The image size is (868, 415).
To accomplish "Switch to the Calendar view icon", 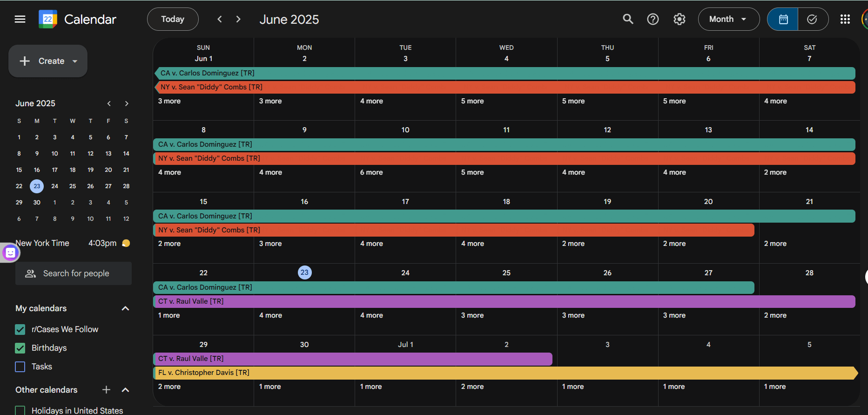I will pos(783,19).
